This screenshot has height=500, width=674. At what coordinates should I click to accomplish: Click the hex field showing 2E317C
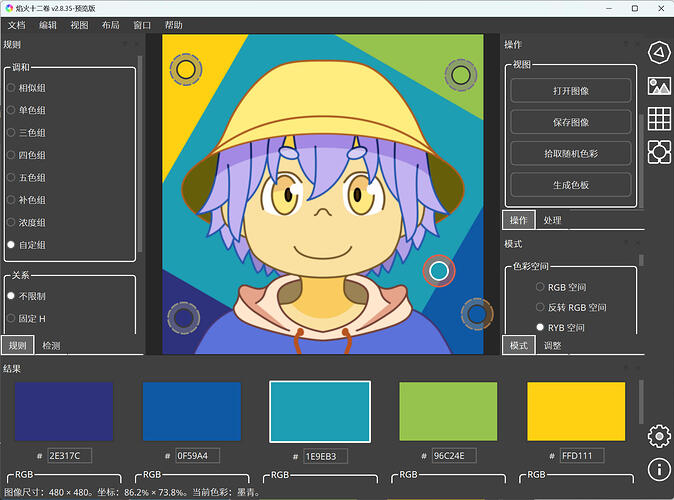pyautogui.click(x=69, y=456)
